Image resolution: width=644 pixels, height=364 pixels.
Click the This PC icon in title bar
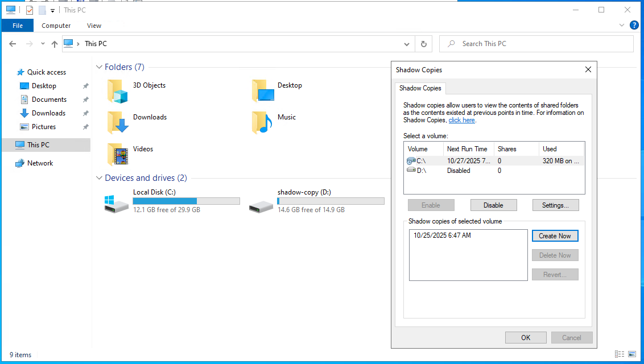tap(11, 10)
